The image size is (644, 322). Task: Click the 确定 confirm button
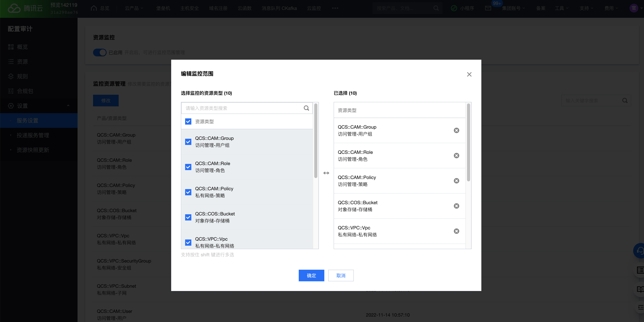(x=311, y=275)
